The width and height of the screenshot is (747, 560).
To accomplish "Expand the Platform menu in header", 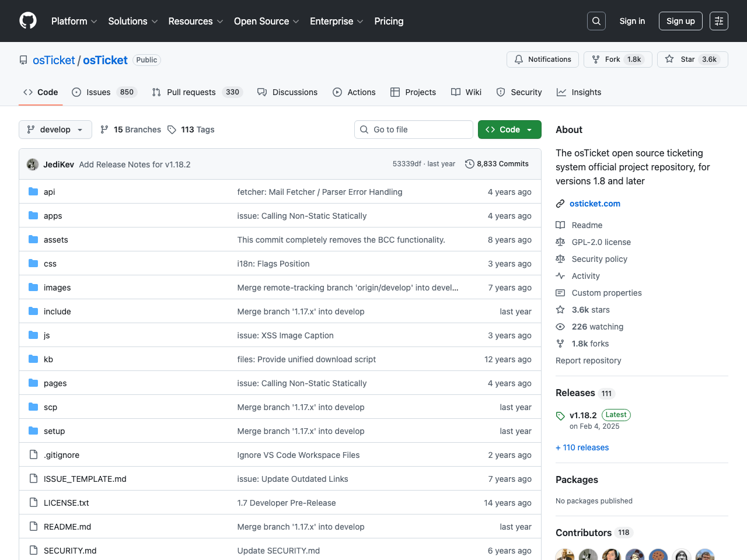I will 74,21.
